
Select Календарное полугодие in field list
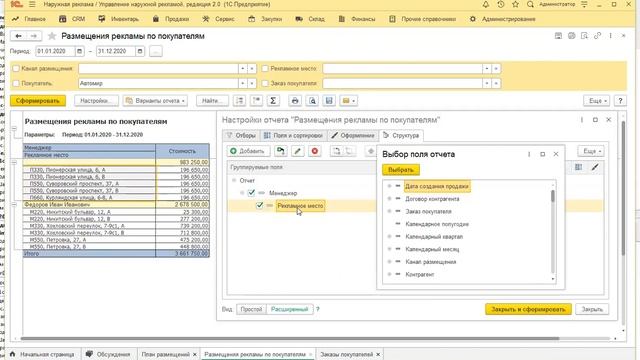coord(437,224)
